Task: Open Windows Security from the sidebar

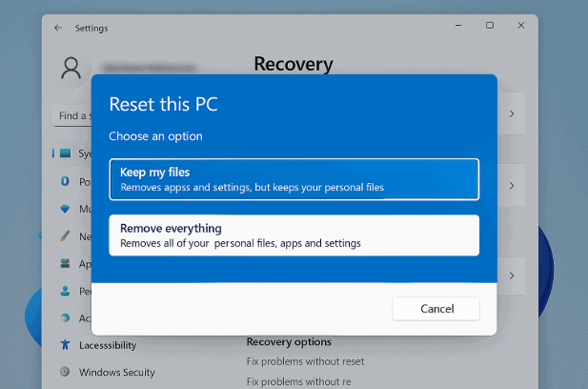Action: coord(116,372)
